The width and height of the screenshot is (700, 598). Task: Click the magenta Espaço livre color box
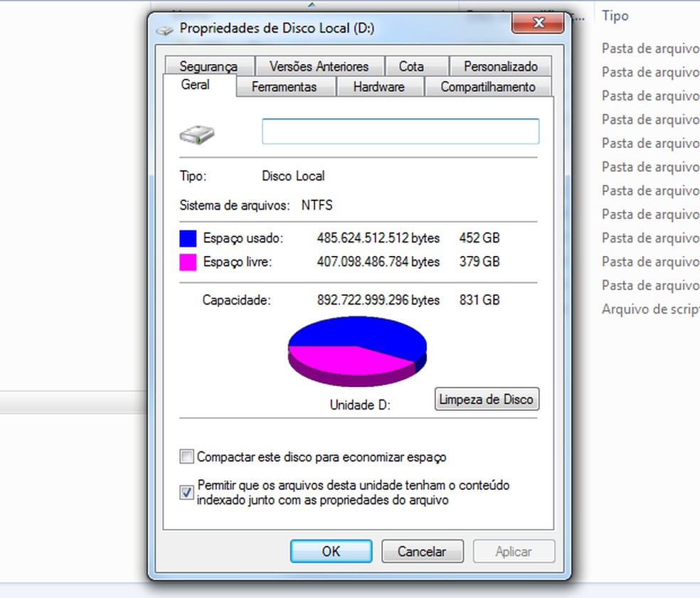click(188, 262)
